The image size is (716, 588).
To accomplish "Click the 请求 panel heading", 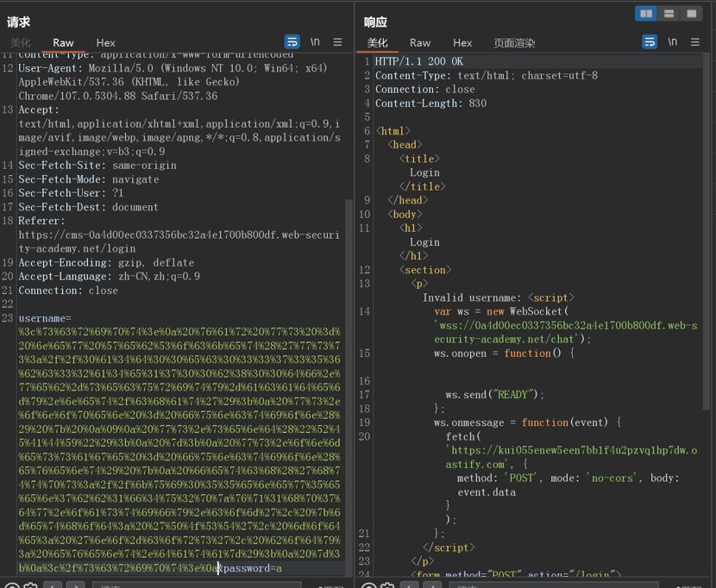I will coord(19,22).
